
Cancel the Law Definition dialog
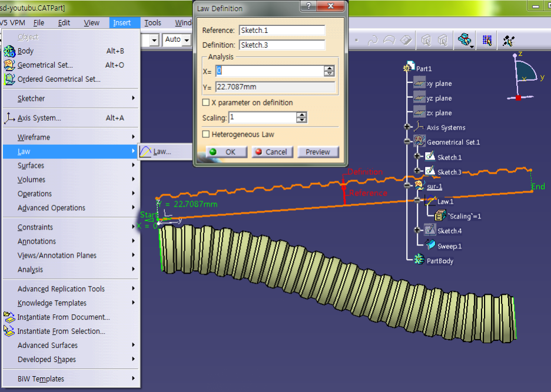[272, 152]
